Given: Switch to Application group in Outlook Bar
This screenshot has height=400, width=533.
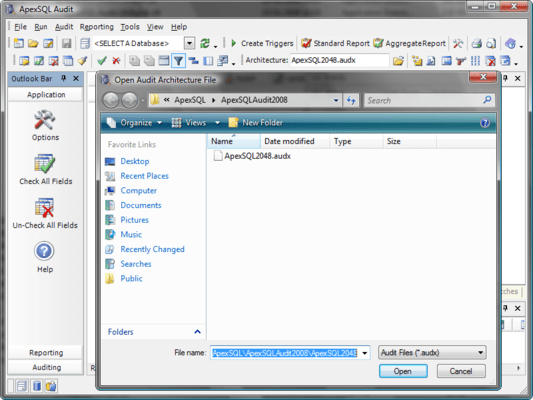Looking at the screenshot, I should tap(46, 94).
